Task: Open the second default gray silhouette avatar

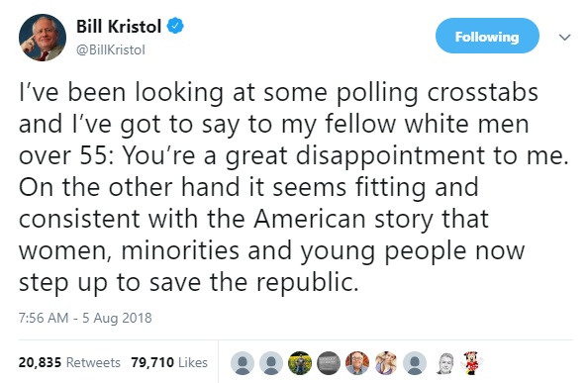Action: [271, 363]
